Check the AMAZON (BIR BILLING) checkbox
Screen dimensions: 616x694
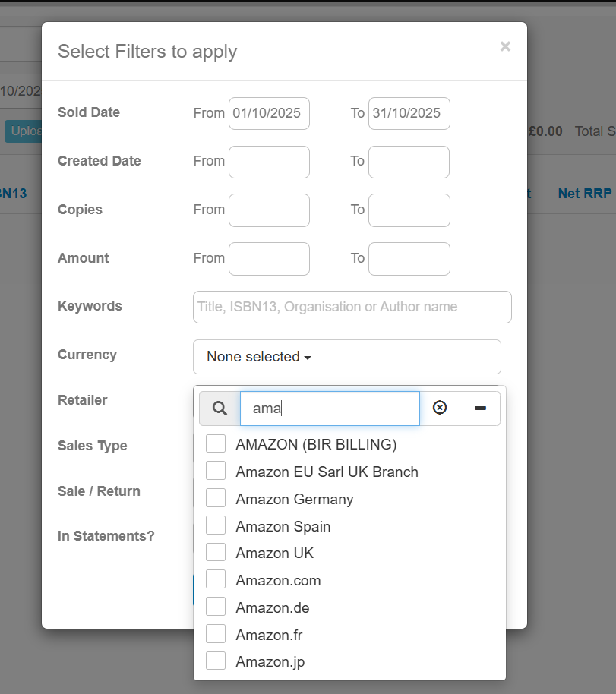point(216,444)
